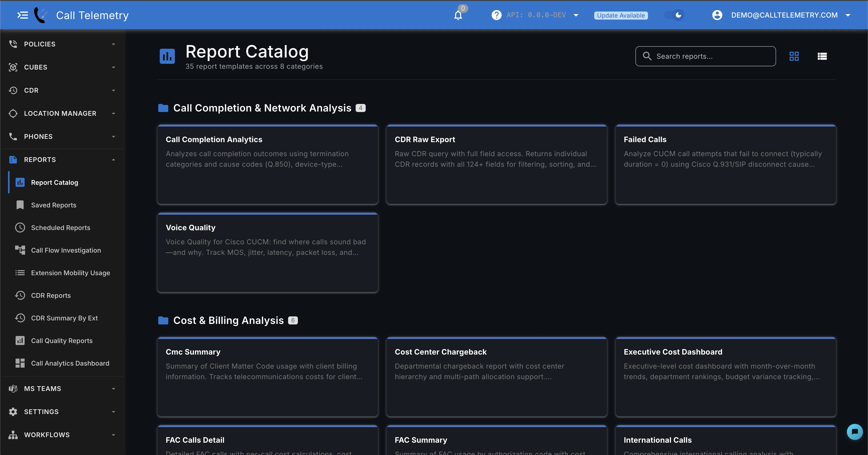The image size is (868, 455).
Task: Open the Cmc Summary report card
Action: click(267, 377)
